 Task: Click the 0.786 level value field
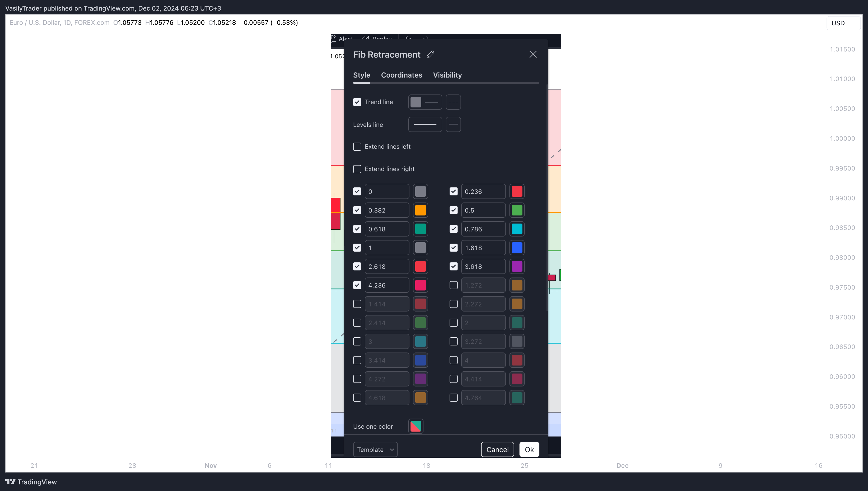483,229
